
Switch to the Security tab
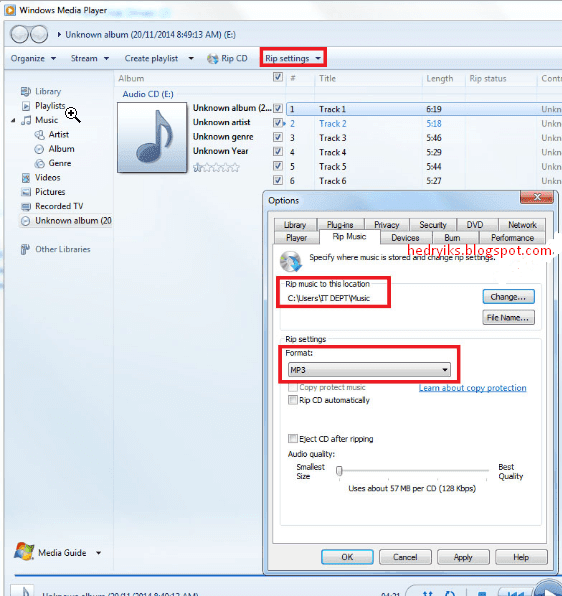433,225
